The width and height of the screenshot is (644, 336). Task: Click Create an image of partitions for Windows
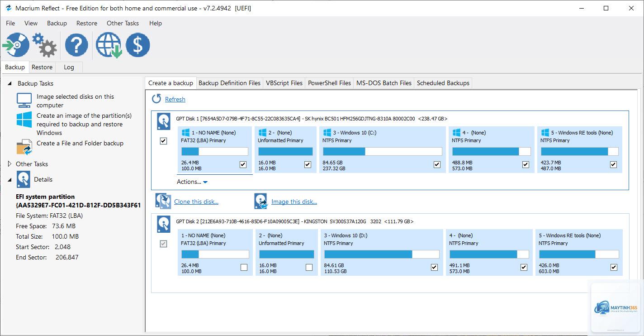(x=84, y=124)
